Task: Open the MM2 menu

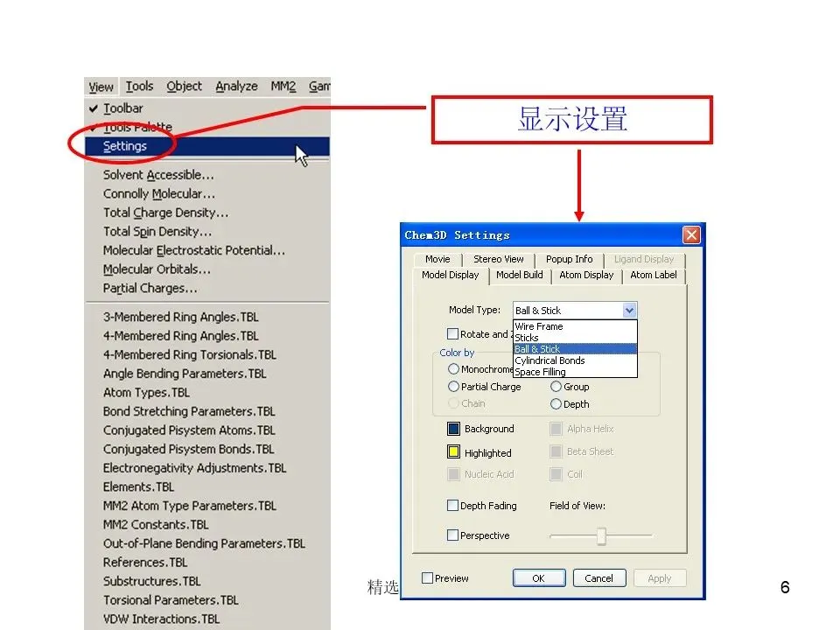Action: [x=283, y=87]
